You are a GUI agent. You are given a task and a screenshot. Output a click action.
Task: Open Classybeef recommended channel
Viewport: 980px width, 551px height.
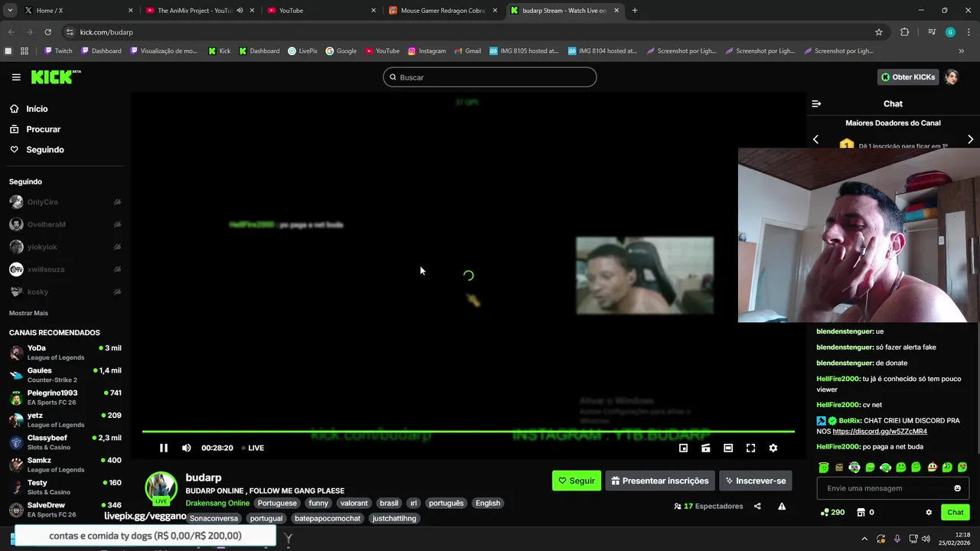click(x=64, y=442)
